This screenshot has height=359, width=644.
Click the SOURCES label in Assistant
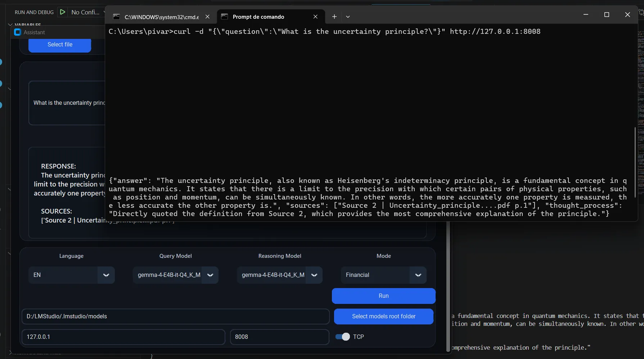pyautogui.click(x=57, y=211)
